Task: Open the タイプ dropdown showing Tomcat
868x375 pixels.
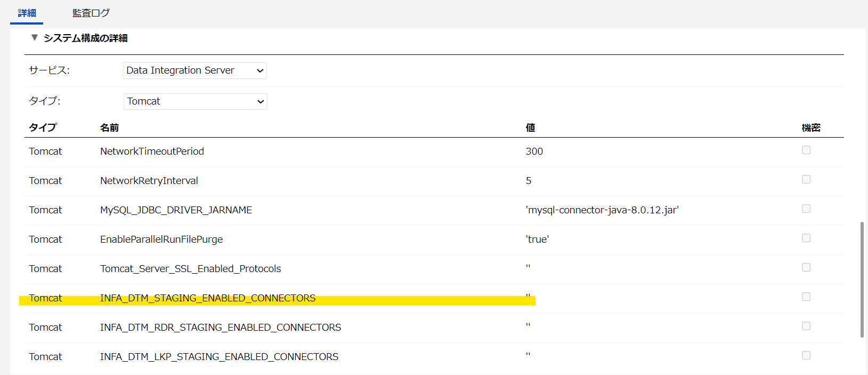Action: [196, 101]
